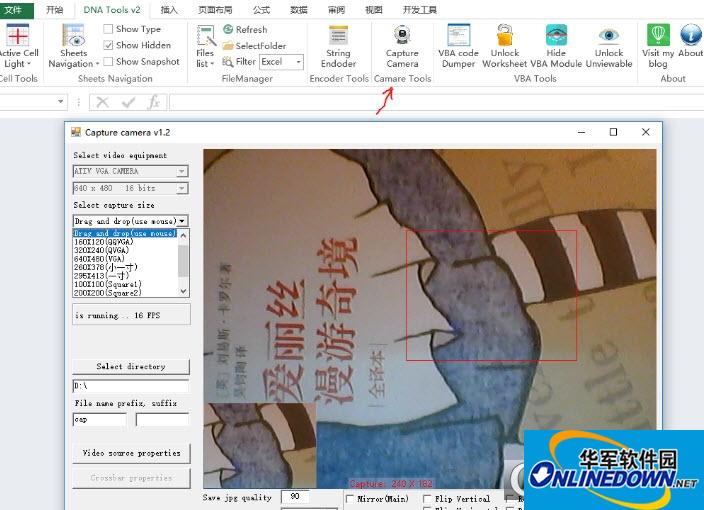Choose 640X480(VGA) from capture size list
The height and width of the screenshot is (510, 704).
click(x=98, y=258)
